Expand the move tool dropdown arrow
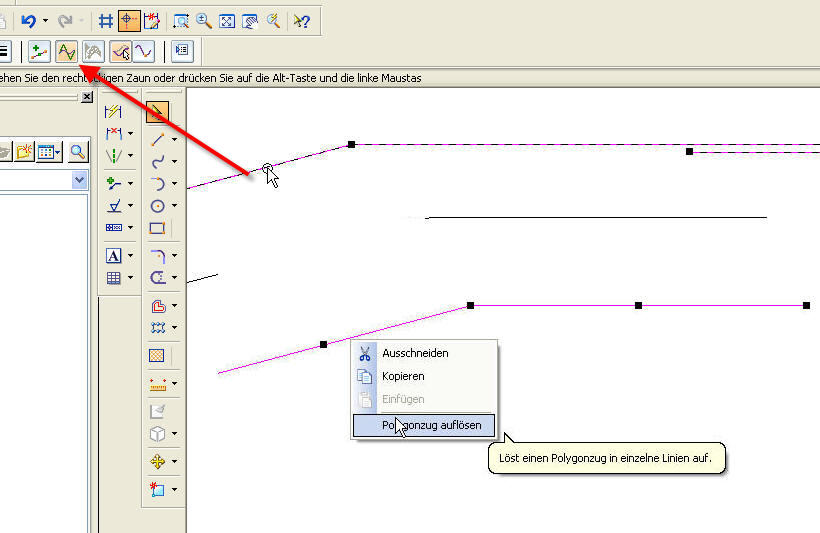Image resolution: width=820 pixels, height=533 pixels. [174, 462]
